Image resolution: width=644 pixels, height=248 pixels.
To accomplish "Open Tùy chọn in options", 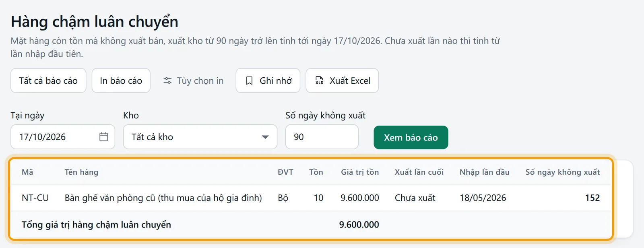I will tap(193, 81).
